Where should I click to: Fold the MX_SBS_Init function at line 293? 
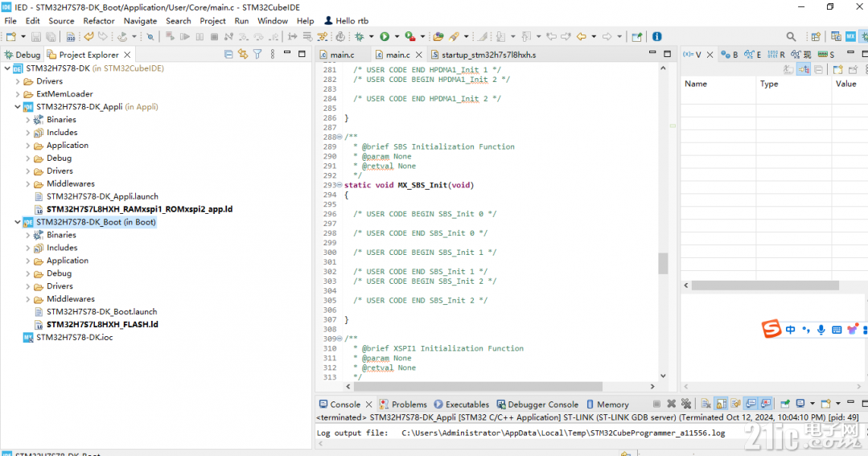point(339,186)
